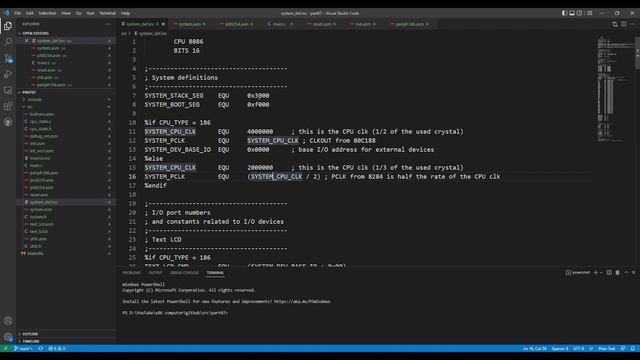640x360 pixels.
Task: Change encoding via UTF-8 status item
Action: click(x=578, y=348)
